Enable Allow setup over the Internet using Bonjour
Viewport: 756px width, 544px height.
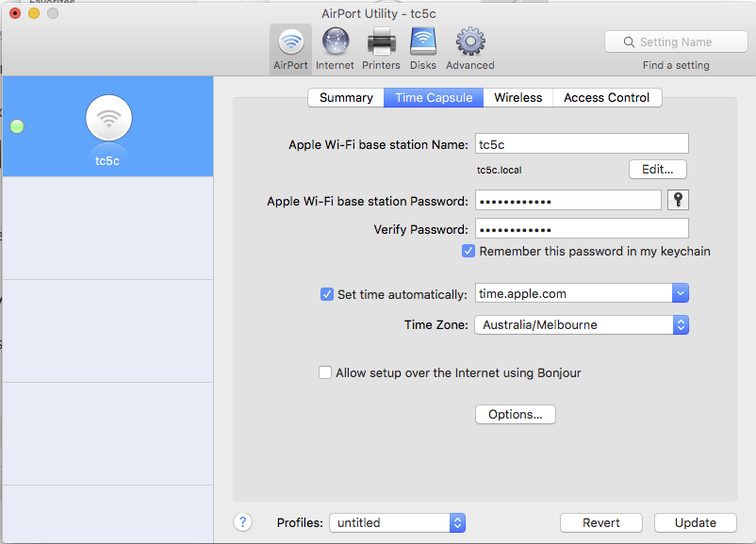[x=325, y=372]
